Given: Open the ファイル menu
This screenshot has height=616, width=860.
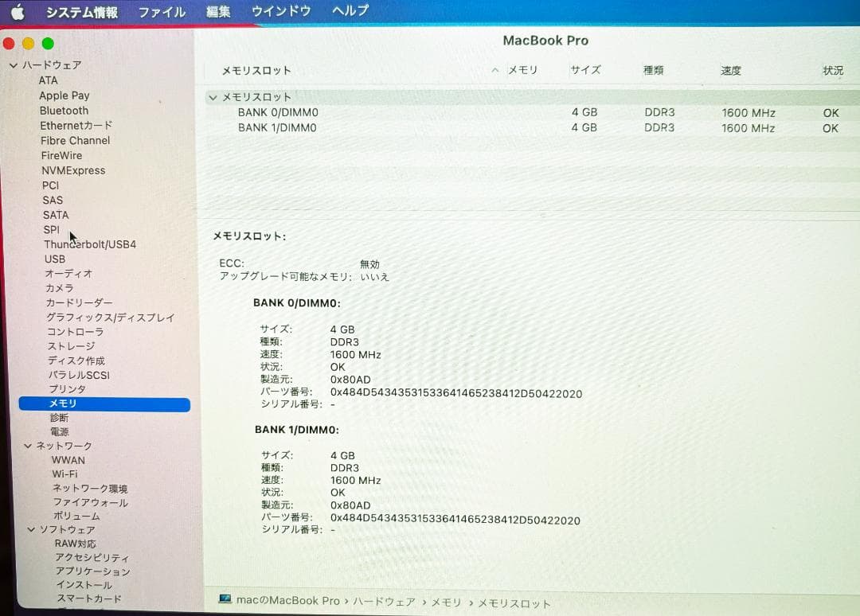Looking at the screenshot, I should coord(162,12).
